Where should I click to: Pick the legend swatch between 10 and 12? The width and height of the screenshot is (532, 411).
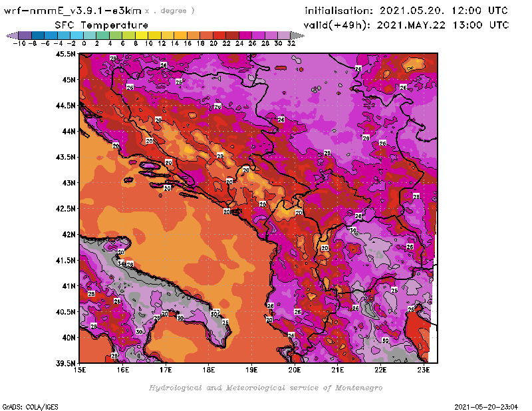(154, 35)
